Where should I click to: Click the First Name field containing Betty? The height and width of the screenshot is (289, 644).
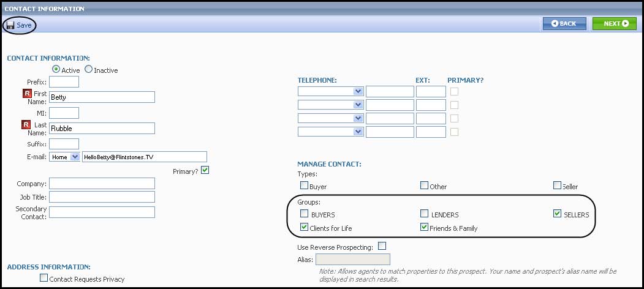102,97
